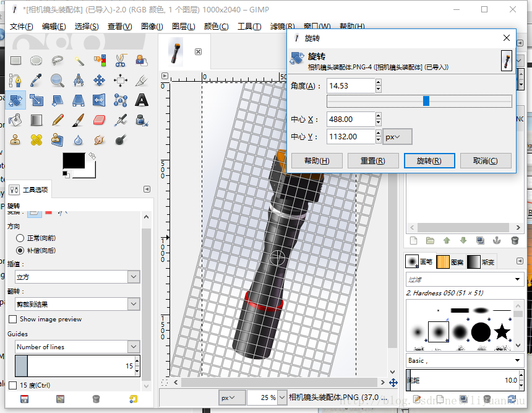Image resolution: width=532 pixels, height=413 pixels.
Task: Select the Eraser tool
Action: point(100,120)
